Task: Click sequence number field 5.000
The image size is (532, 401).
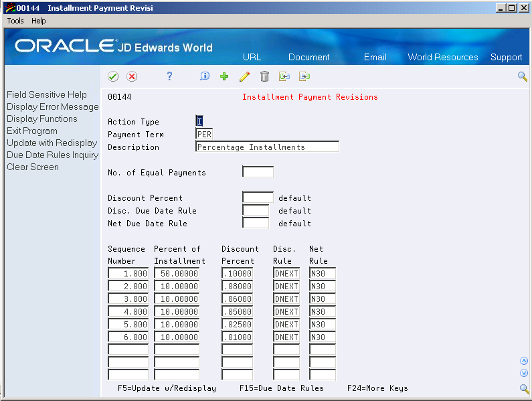Action: (x=128, y=324)
